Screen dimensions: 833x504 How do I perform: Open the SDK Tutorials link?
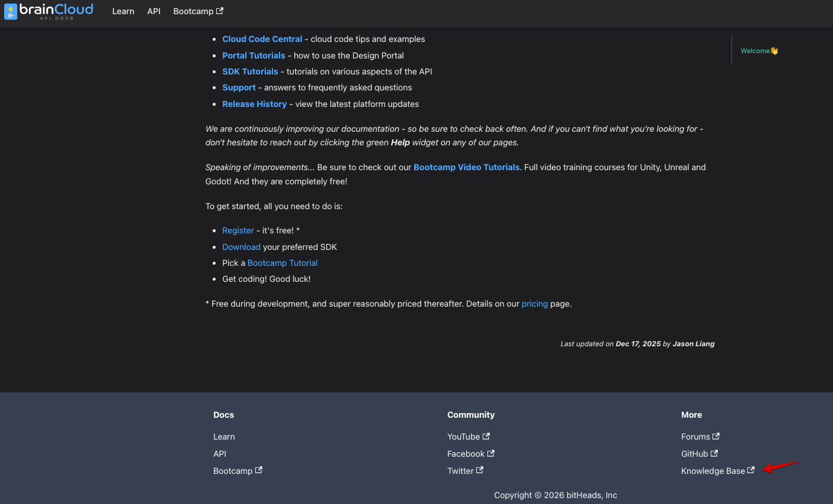pyautogui.click(x=250, y=71)
